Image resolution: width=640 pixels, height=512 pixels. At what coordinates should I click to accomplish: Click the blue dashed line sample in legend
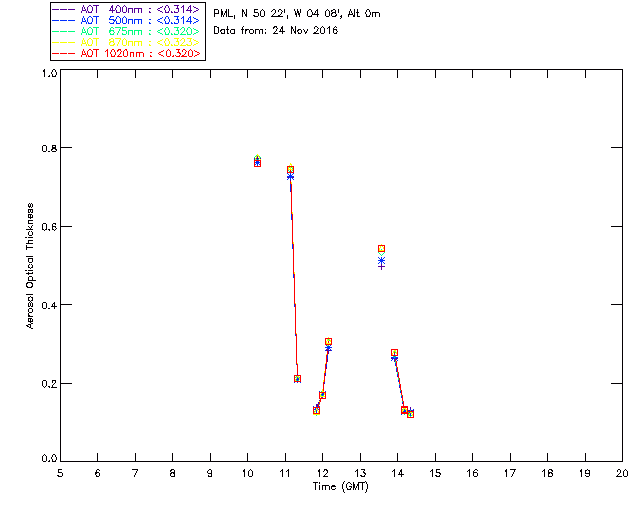64,20
